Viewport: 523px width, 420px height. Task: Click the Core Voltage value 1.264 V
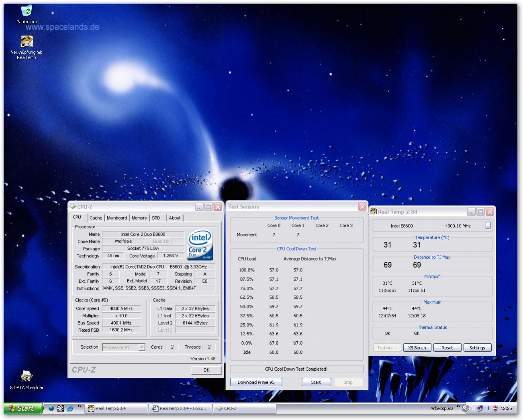171,255
